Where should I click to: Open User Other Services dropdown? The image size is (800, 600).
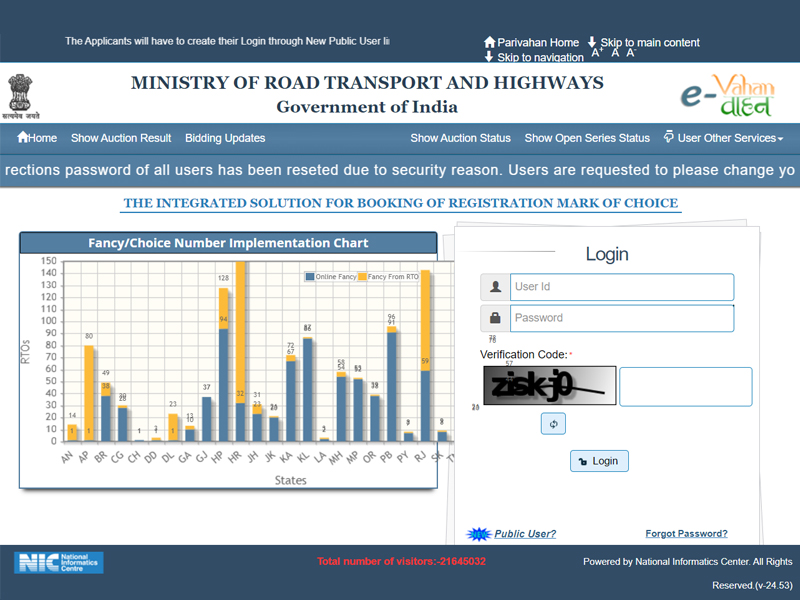pos(723,138)
